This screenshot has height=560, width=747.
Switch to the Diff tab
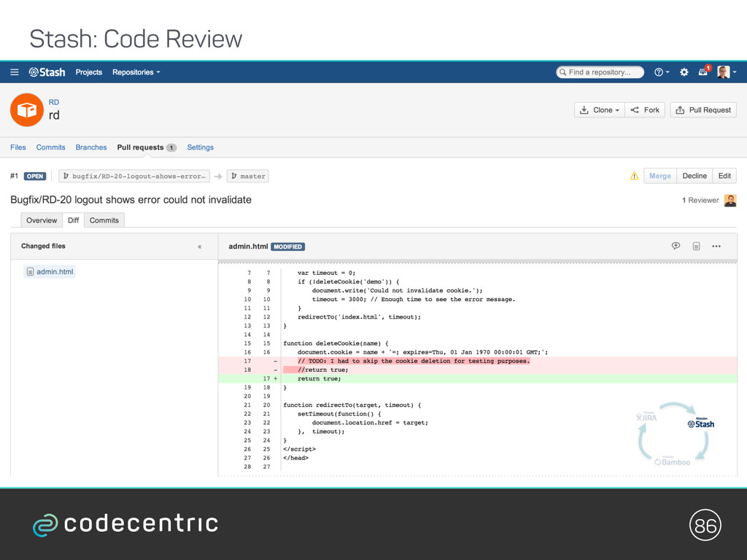click(x=74, y=220)
